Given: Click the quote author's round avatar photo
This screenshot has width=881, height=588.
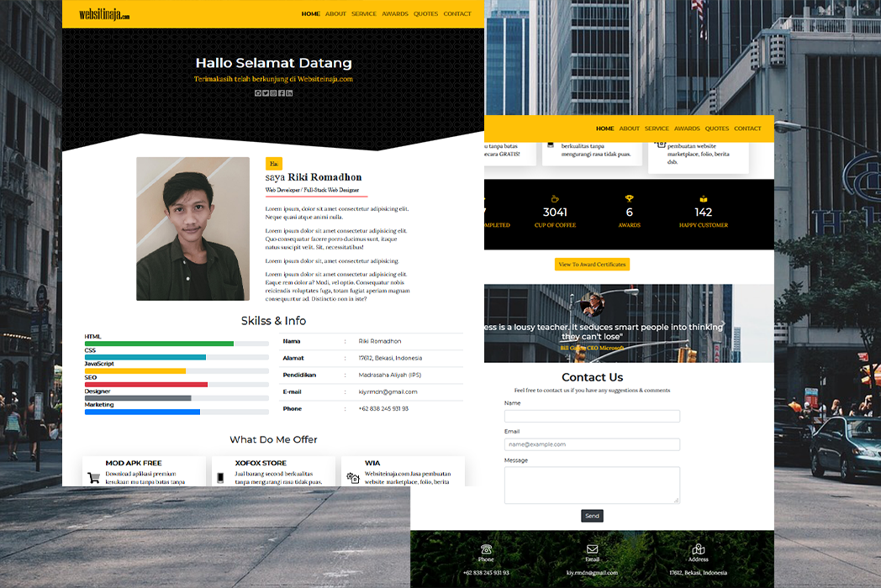Looking at the screenshot, I should pyautogui.click(x=592, y=304).
